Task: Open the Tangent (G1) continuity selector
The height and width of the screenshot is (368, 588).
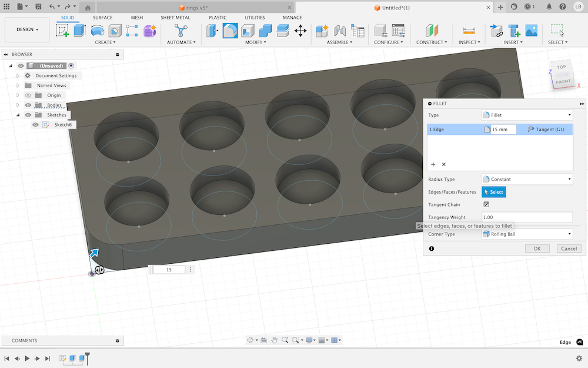Action: pos(546,129)
